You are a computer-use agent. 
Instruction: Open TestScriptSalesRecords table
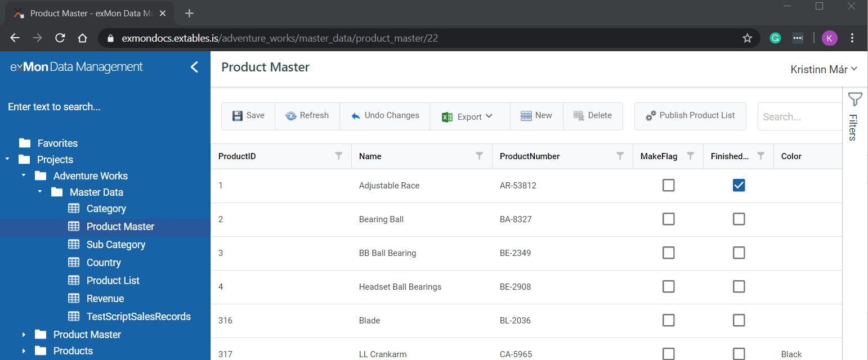pos(138,317)
